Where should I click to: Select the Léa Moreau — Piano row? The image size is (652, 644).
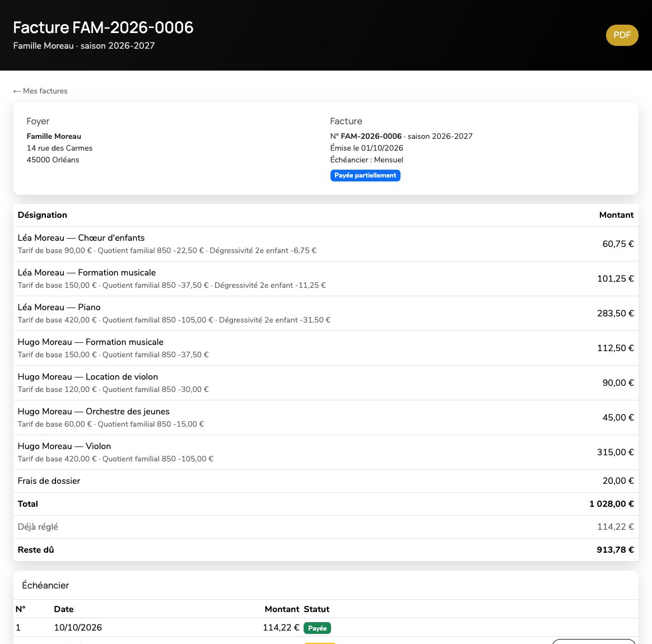[x=325, y=314]
